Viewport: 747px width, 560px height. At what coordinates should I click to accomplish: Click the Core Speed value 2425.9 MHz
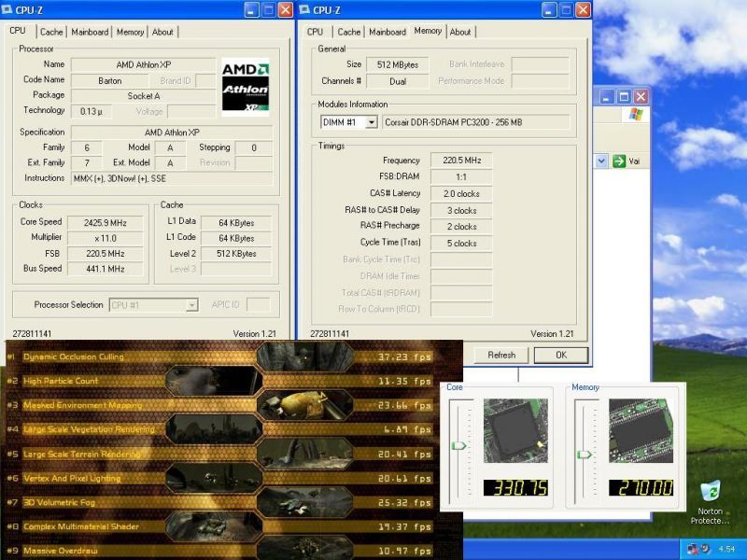pos(106,223)
